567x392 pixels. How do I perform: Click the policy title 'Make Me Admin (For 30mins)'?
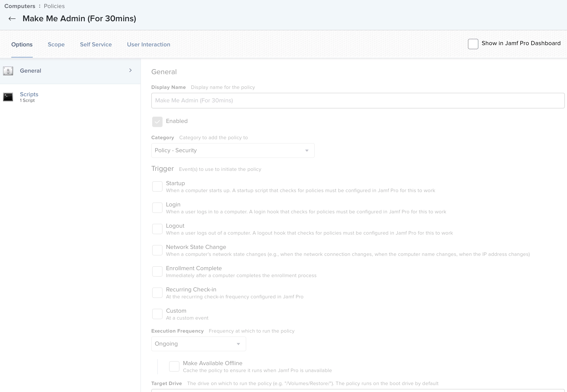(x=79, y=18)
